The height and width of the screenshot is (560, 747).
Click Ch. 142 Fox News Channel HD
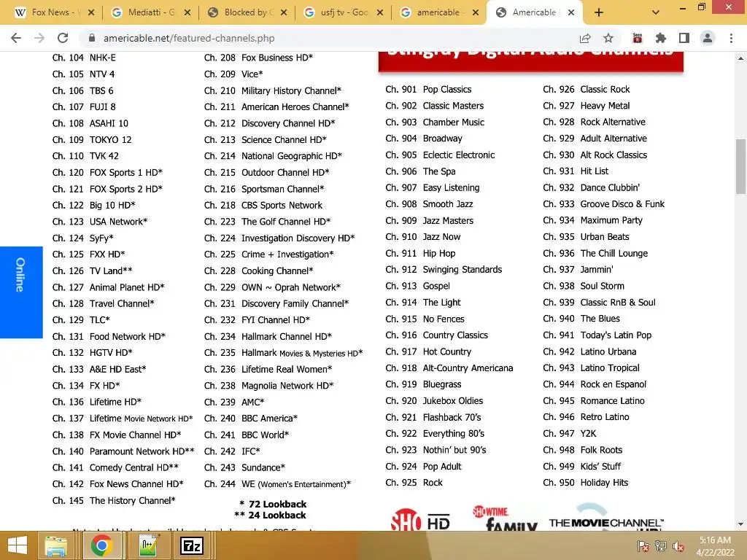[117, 484]
